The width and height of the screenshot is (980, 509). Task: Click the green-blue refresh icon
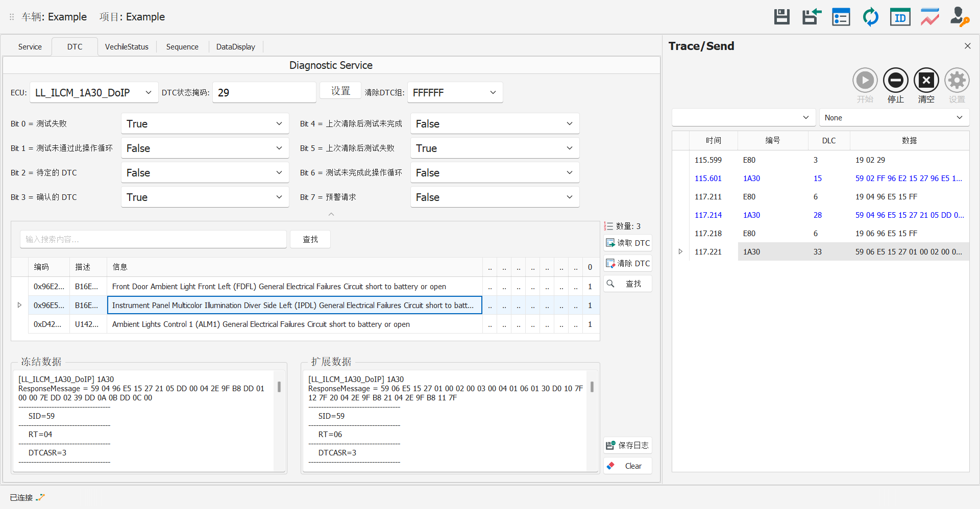pyautogui.click(x=870, y=17)
